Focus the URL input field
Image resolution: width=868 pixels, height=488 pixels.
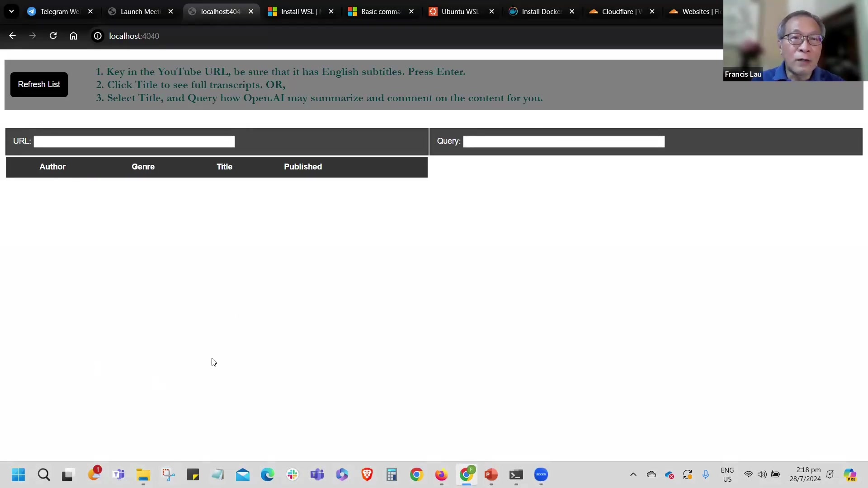click(x=134, y=142)
